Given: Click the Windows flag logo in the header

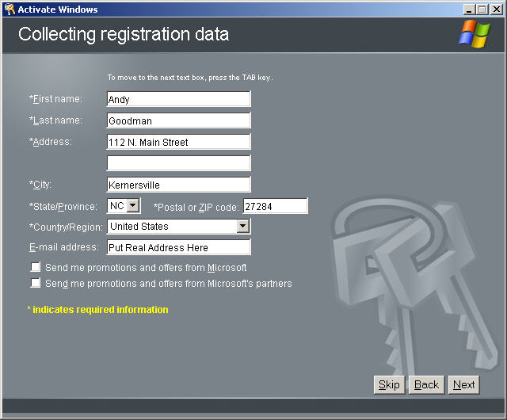Looking at the screenshot, I should (x=474, y=33).
